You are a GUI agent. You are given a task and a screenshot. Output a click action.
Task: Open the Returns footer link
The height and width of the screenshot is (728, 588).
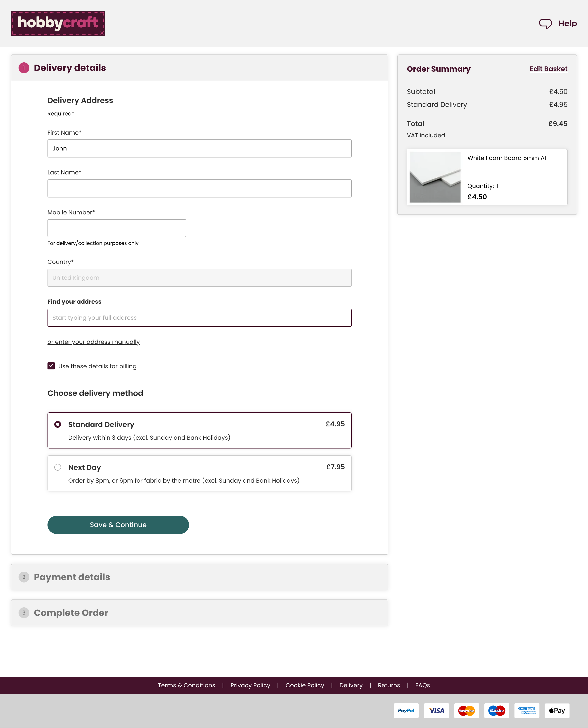click(389, 685)
